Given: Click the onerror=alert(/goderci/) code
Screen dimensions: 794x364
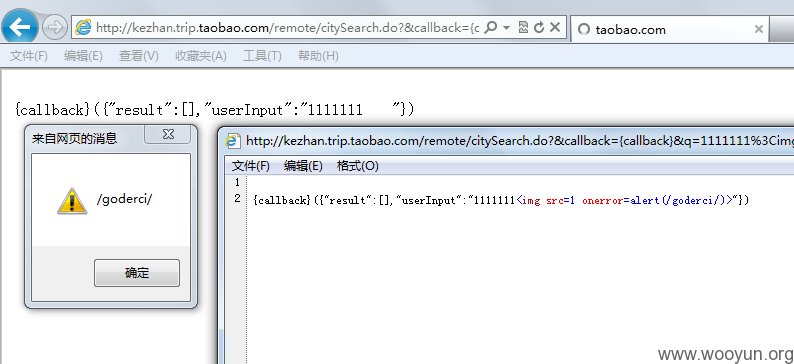Looking at the screenshot, I should pyautogui.click(x=657, y=200).
